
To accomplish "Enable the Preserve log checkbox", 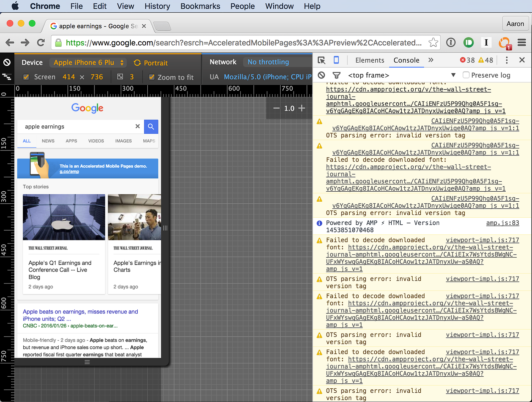I will pyautogui.click(x=466, y=75).
